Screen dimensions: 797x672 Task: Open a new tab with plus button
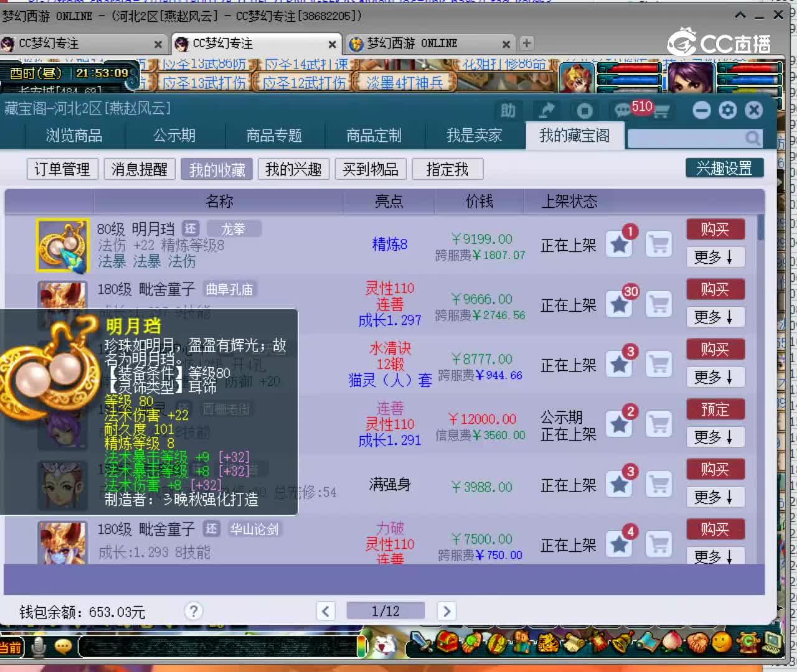click(x=527, y=43)
